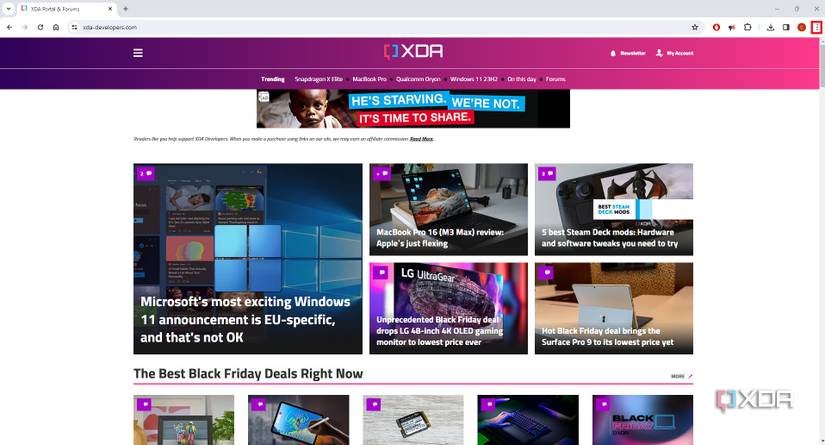Viewport: 825px width, 445px height.
Task: Click the starving child banner advertisement
Action: (413, 108)
